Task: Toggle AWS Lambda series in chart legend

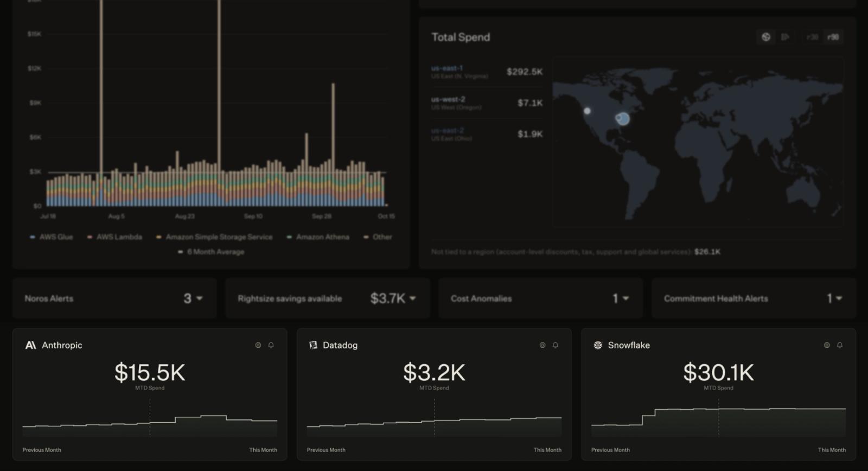Action: click(114, 237)
